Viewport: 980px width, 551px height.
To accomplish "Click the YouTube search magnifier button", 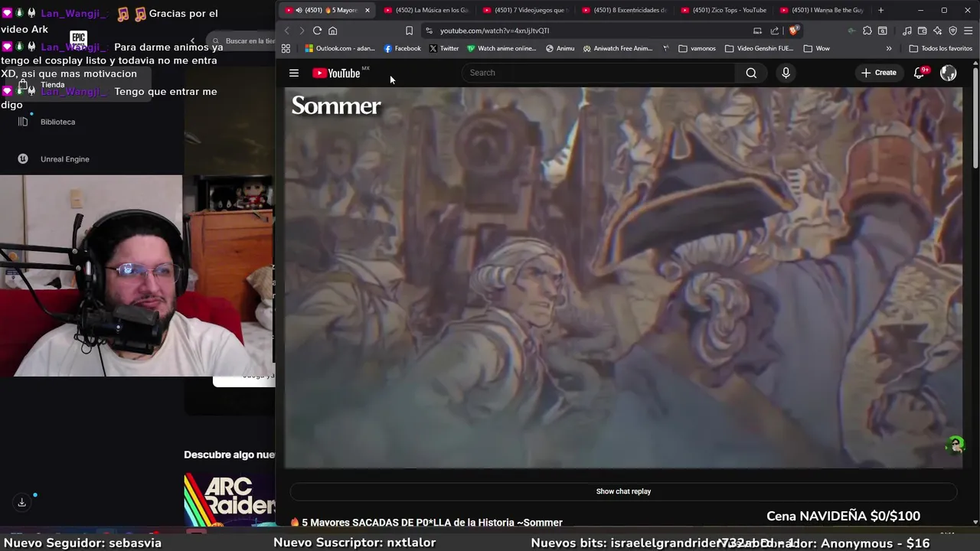I will click(751, 73).
